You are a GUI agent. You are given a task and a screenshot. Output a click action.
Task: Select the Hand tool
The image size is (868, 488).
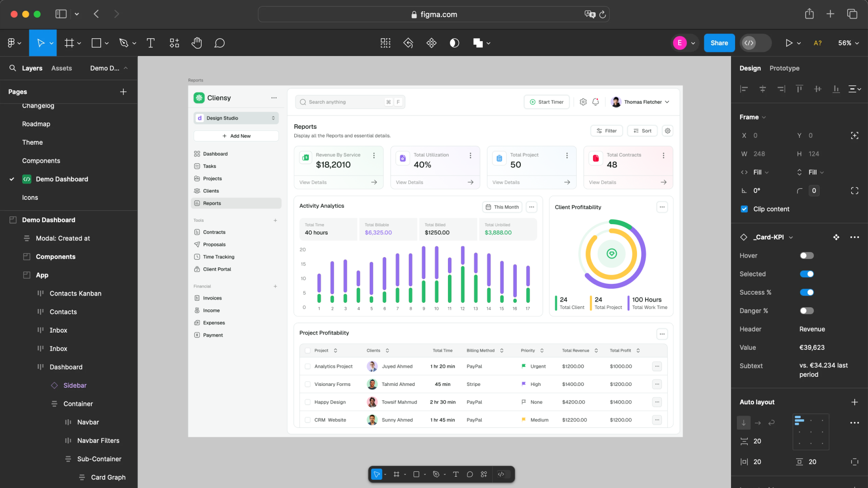[x=197, y=43]
